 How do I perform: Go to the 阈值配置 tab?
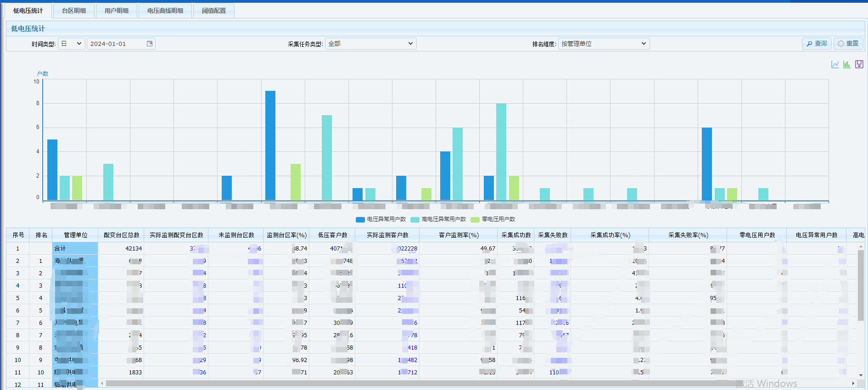pos(214,11)
